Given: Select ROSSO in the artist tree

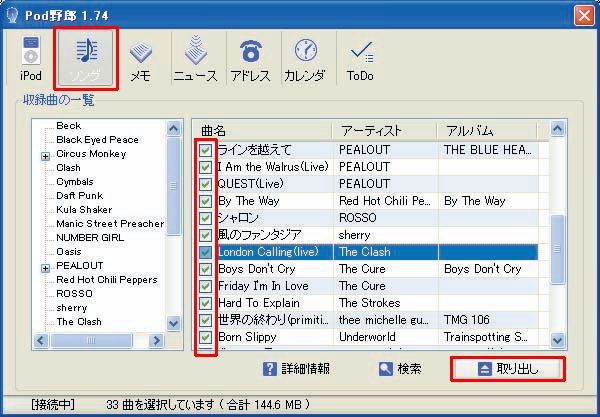Looking at the screenshot, I should [74, 294].
